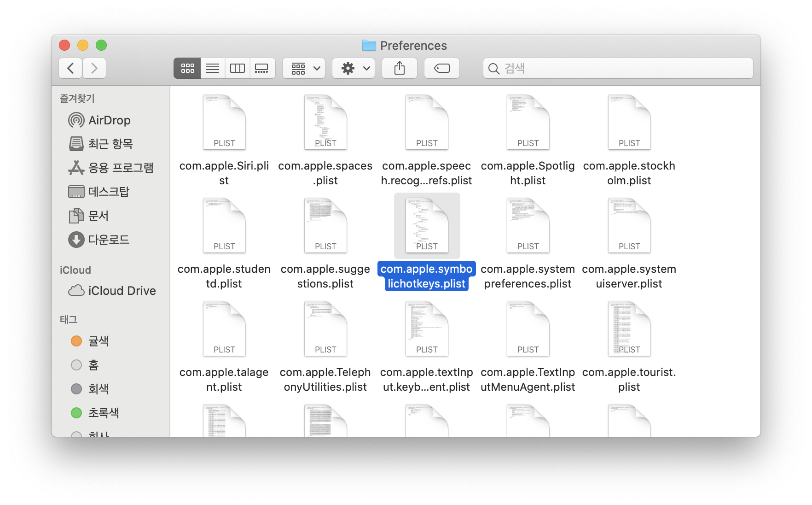Click the com.apple.symbolichotkeys.plist filename label
This screenshot has height=505, width=812.
427,276
